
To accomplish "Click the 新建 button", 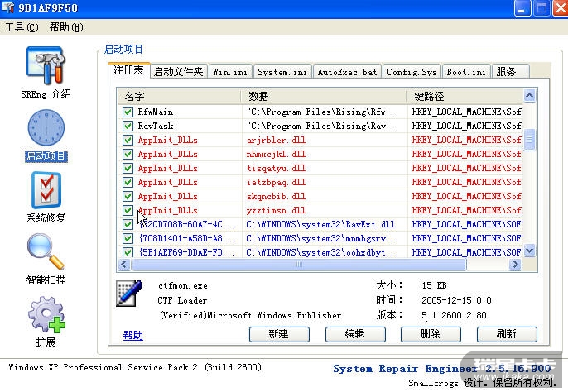I will pyautogui.click(x=279, y=334).
